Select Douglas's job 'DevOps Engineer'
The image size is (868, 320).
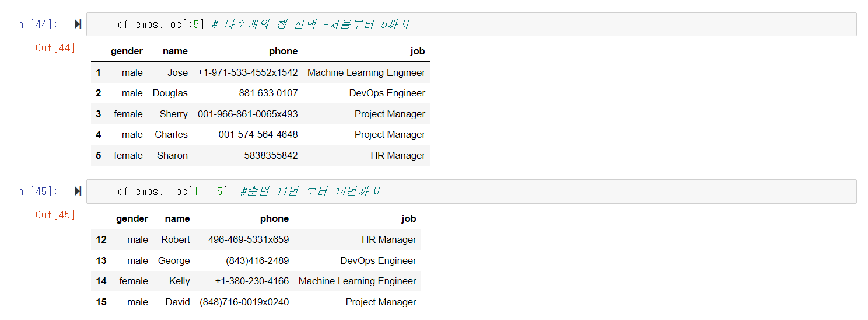[x=387, y=93]
